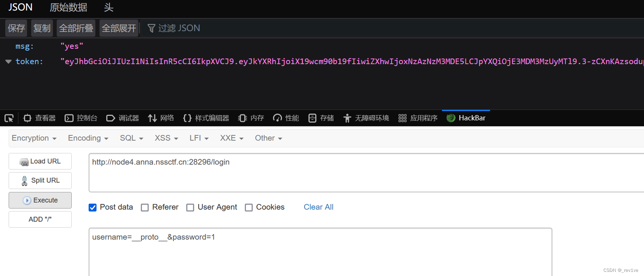Screen dimensions: 644x276
Task: Select the token key label
Action: pyautogui.click(x=29, y=61)
